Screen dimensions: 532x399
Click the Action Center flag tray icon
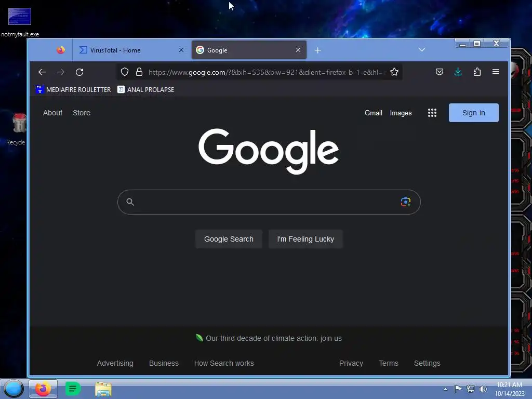coord(458,389)
